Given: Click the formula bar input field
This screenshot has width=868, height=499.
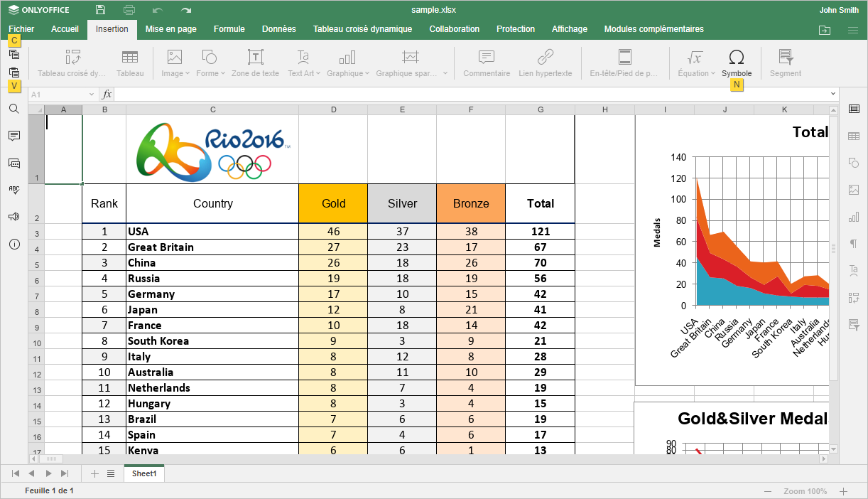Looking at the screenshot, I should coord(470,94).
